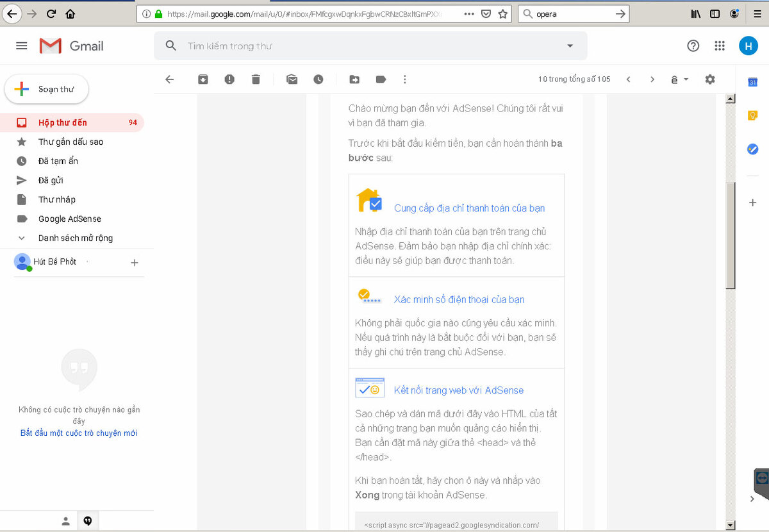Click the plus icon to get add-ons

coord(753,203)
